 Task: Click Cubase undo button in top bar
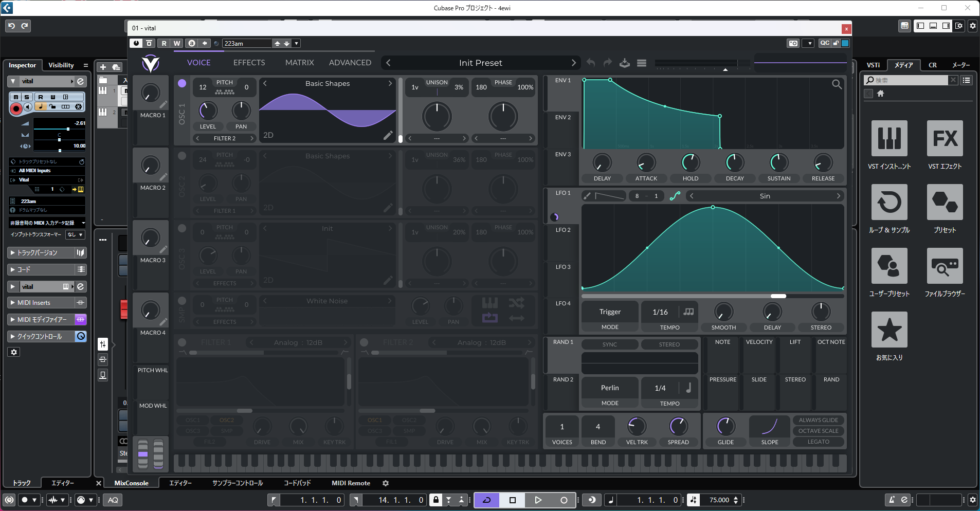click(x=12, y=26)
